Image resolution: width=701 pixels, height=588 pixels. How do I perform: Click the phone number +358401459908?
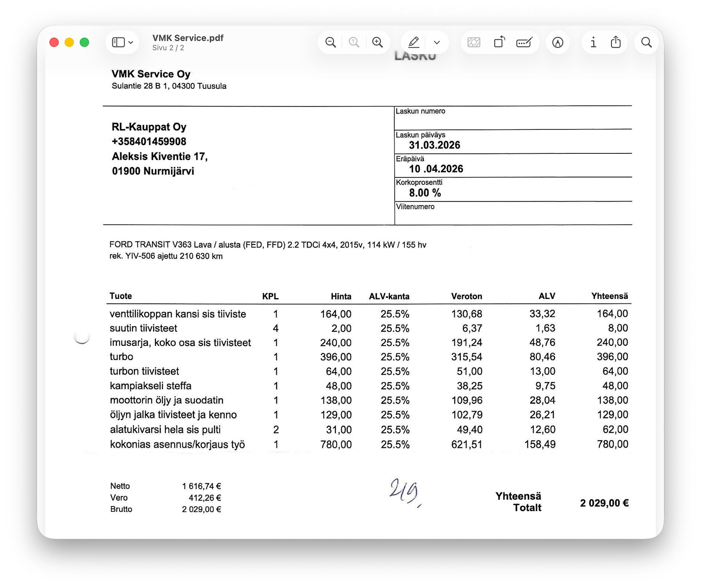[x=149, y=141]
